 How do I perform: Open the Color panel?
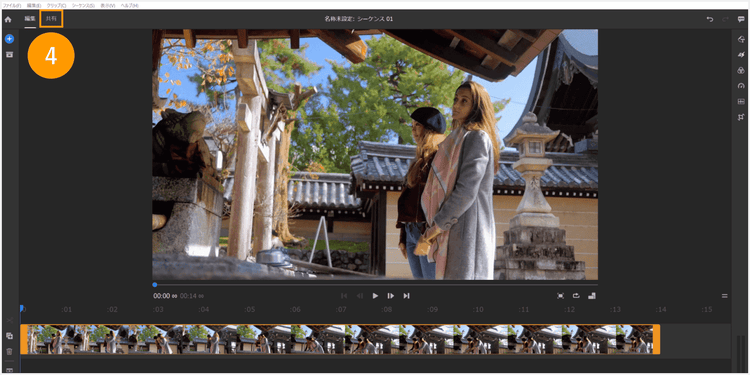(741, 70)
